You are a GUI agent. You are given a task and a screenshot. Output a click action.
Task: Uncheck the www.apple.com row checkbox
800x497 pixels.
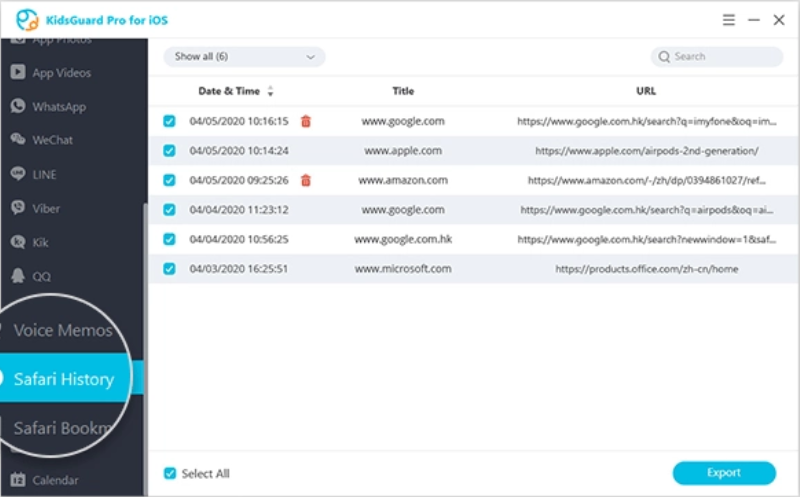tap(169, 151)
